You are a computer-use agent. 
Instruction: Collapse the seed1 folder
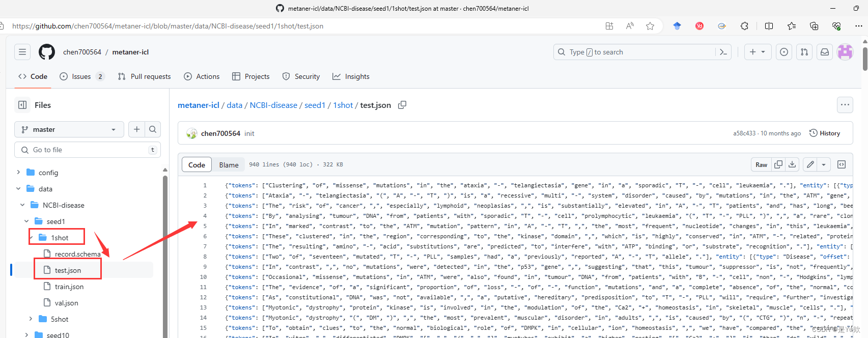(x=26, y=221)
